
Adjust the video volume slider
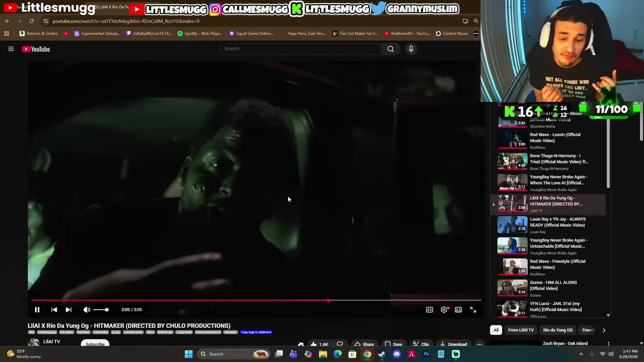click(100, 310)
